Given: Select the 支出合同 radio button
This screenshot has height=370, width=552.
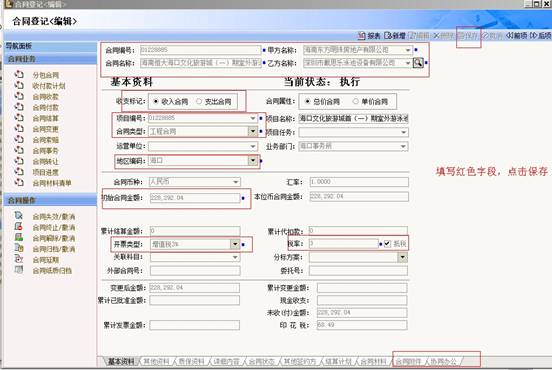Looking at the screenshot, I should click(199, 101).
